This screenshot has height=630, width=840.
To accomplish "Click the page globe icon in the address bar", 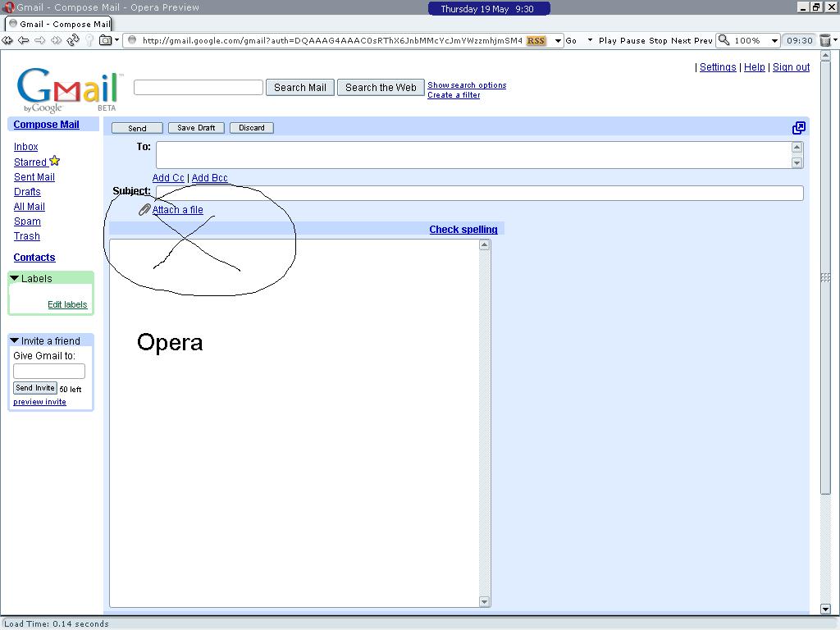I will point(132,40).
